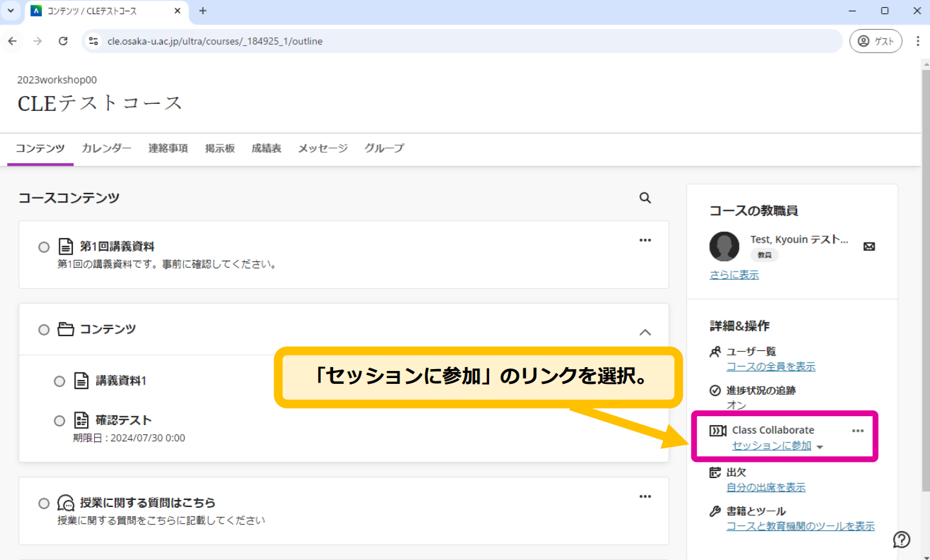Click the ユーザ一覧 roster icon
This screenshot has width=930, height=560.
[x=715, y=352]
